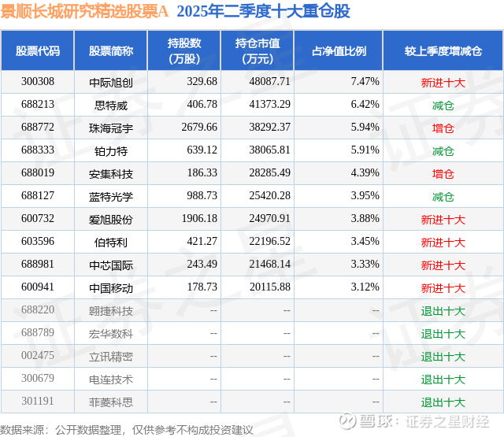Click the 珠海冠宇 stock name

pos(111,128)
